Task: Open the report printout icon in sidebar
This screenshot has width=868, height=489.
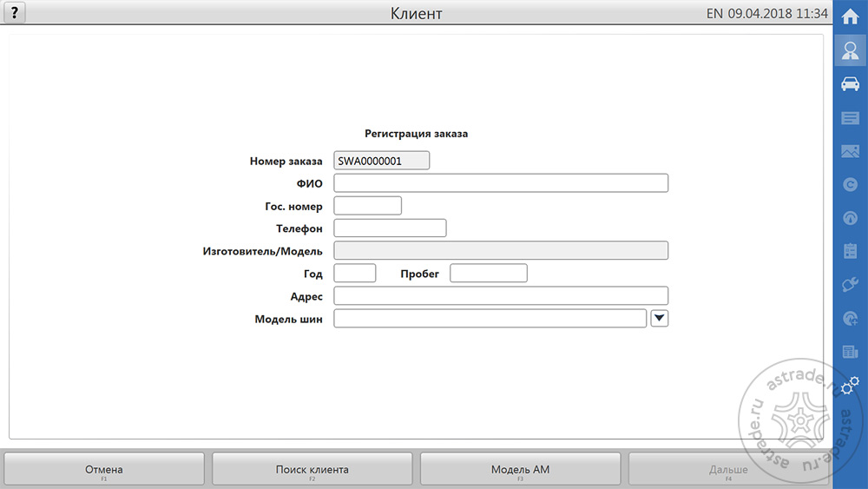Action: click(x=851, y=352)
